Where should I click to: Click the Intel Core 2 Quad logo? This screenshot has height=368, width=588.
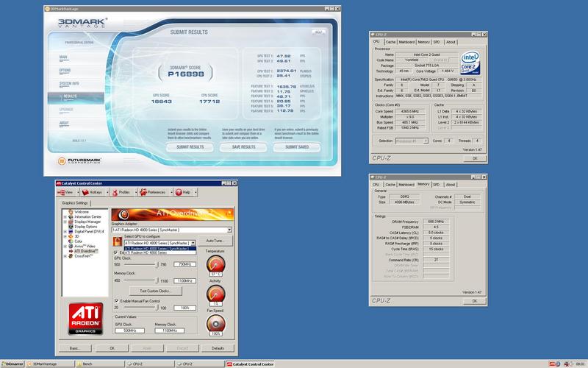pos(470,63)
